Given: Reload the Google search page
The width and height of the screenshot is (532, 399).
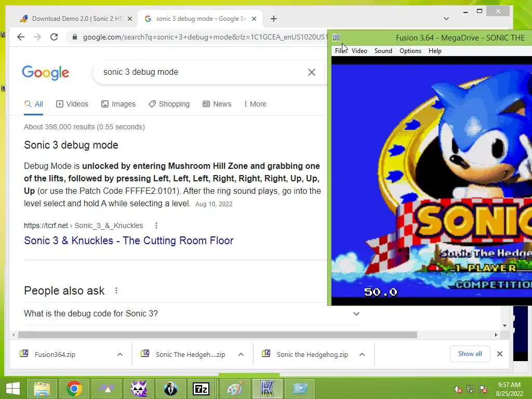Looking at the screenshot, I should tap(54, 37).
